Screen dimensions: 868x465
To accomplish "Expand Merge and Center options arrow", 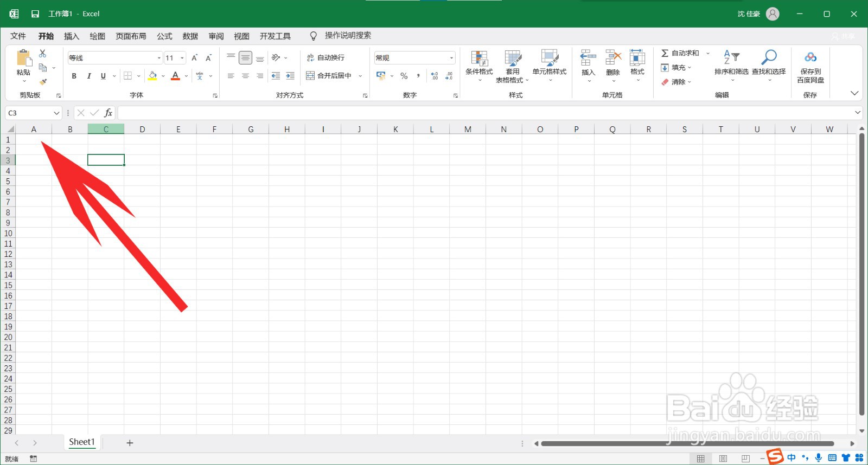I will (360, 76).
